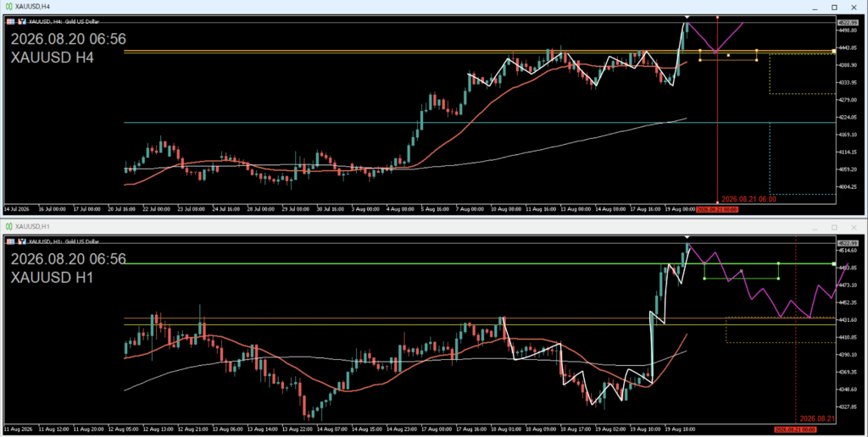The width and height of the screenshot is (868, 437).
Task: Close the XAUUSD,H1 chart window
Action: pos(854,227)
